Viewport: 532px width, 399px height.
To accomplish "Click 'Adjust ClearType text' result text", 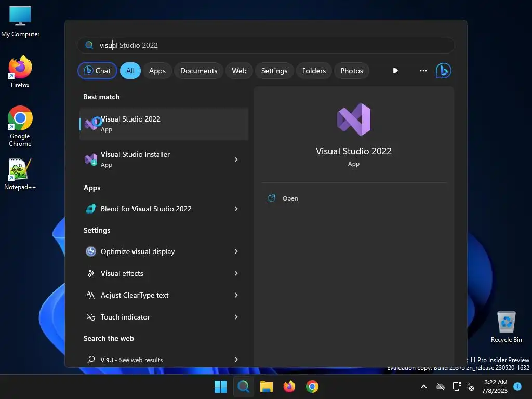I will pyautogui.click(x=135, y=295).
